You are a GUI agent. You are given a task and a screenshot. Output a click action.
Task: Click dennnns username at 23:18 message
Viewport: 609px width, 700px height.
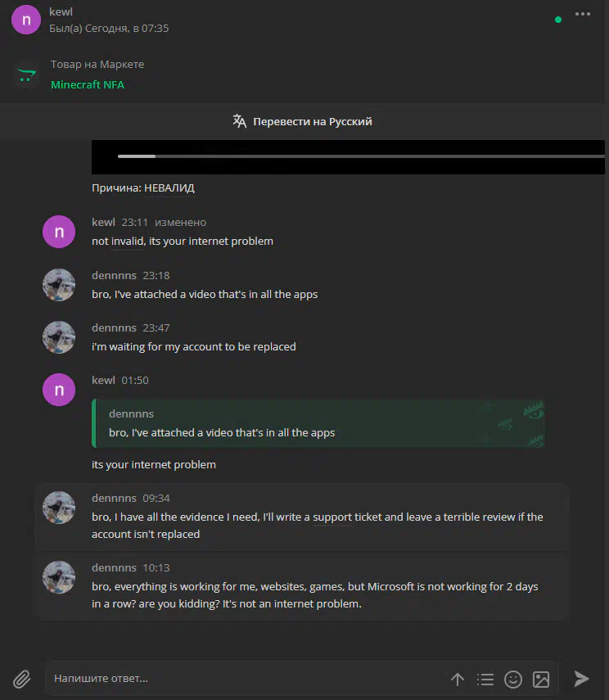pyautogui.click(x=114, y=275)
